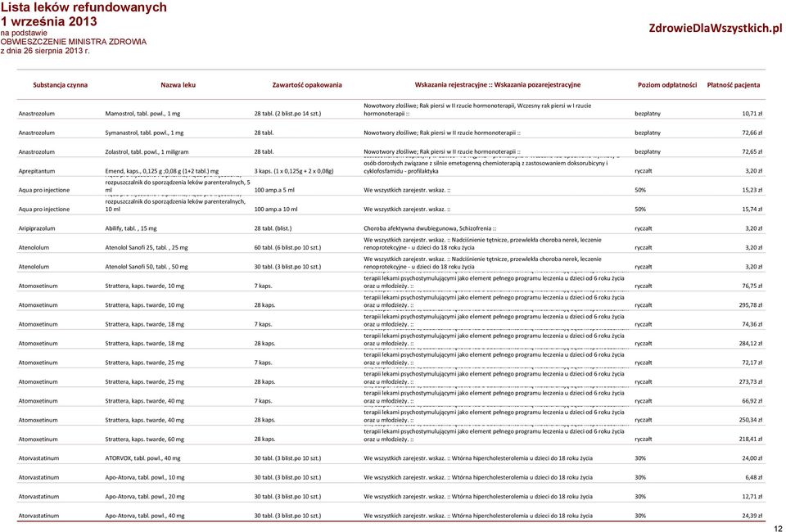786x532 pixels.
Task: Select the 'OBWIESZCZENIE MINISTRA ZDROWIA' line
Action: click(x=74, y=42)
